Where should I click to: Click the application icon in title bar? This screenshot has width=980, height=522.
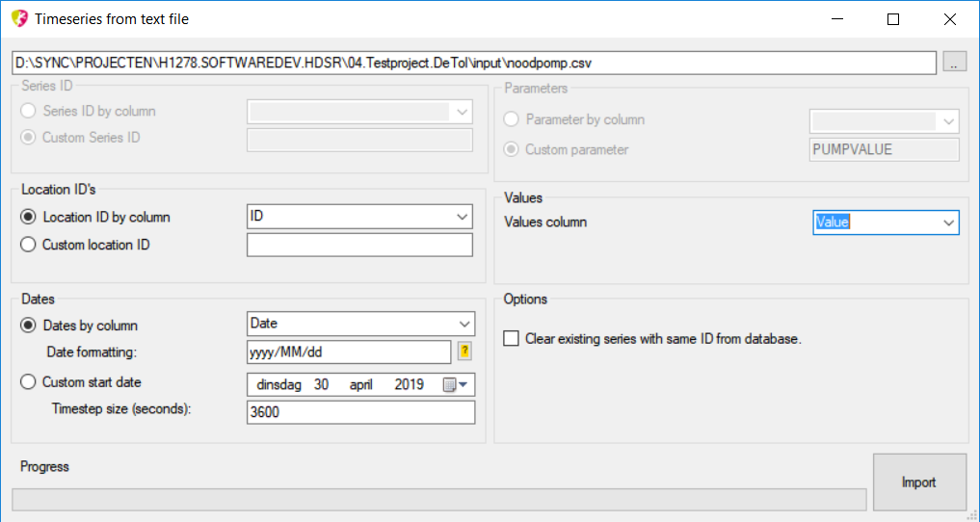18,18
